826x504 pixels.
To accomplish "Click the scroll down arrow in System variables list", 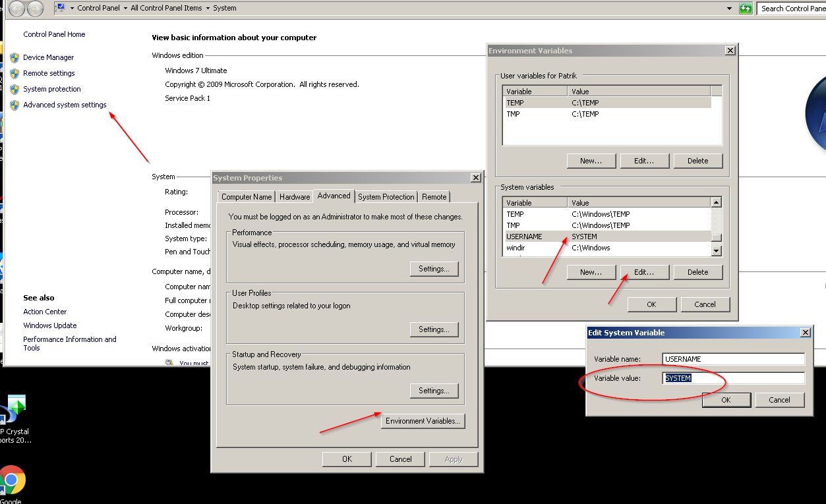I will click(x=717, y=251).
